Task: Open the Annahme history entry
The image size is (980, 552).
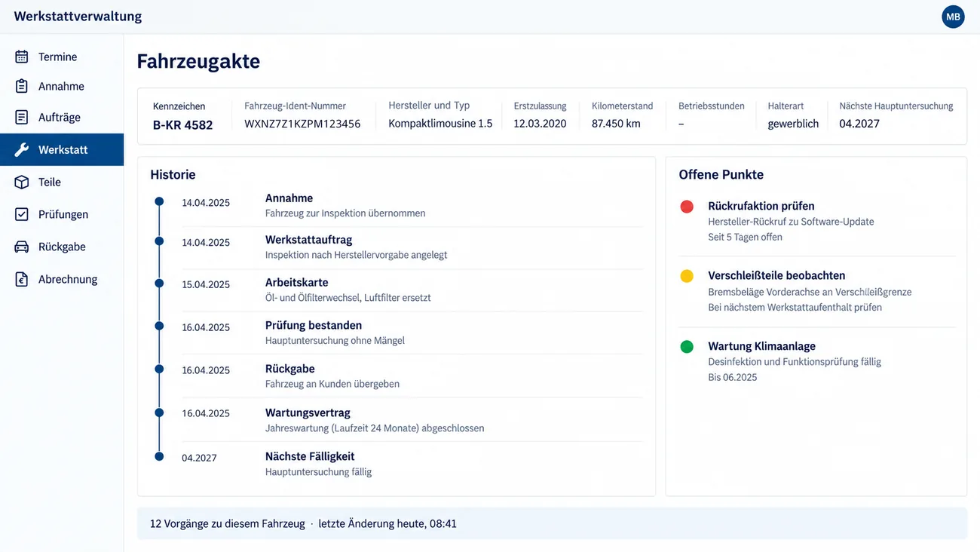Action: (289, 198)
